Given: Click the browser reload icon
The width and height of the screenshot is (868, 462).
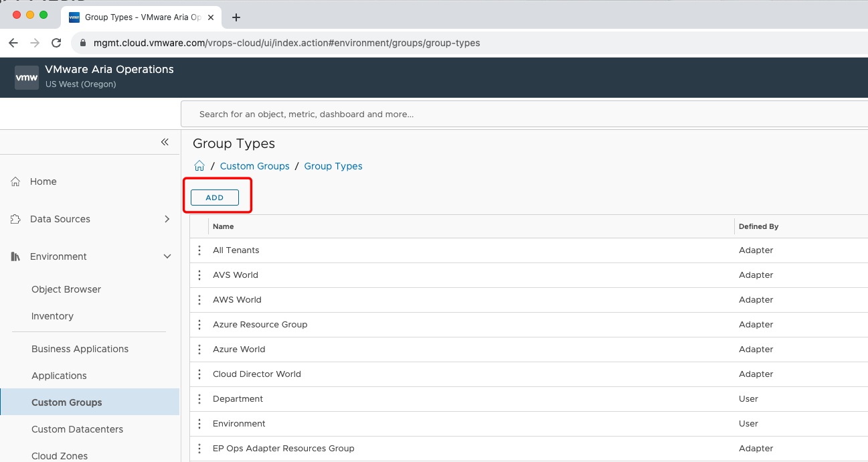Looking at the screenshot, I should tap(56, 42).
